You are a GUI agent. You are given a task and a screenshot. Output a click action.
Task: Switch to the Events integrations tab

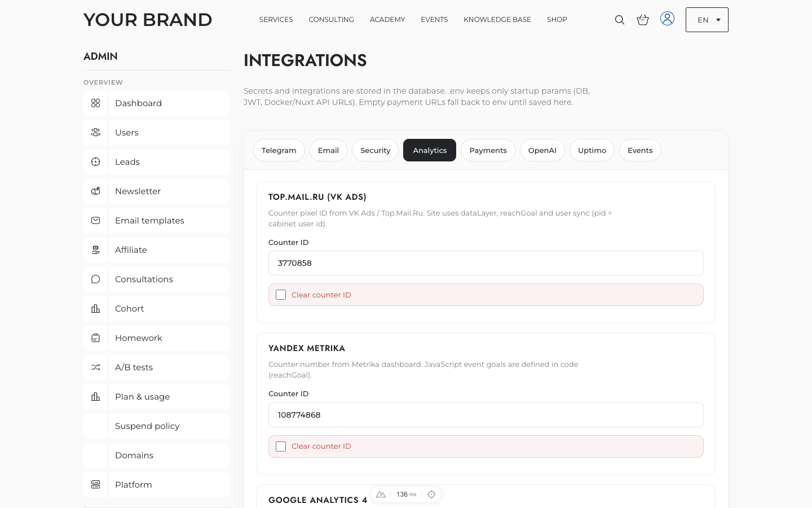tap(640, 150)
